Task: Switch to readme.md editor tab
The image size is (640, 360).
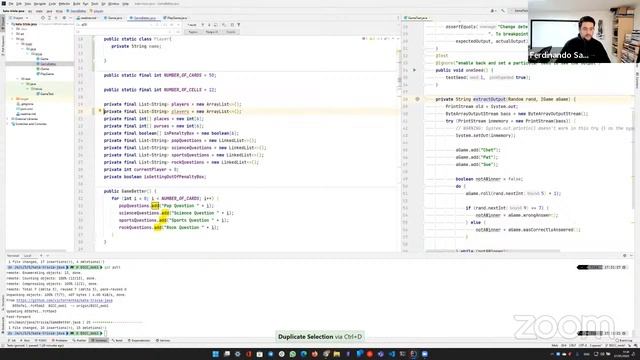Action: point(87,18)
